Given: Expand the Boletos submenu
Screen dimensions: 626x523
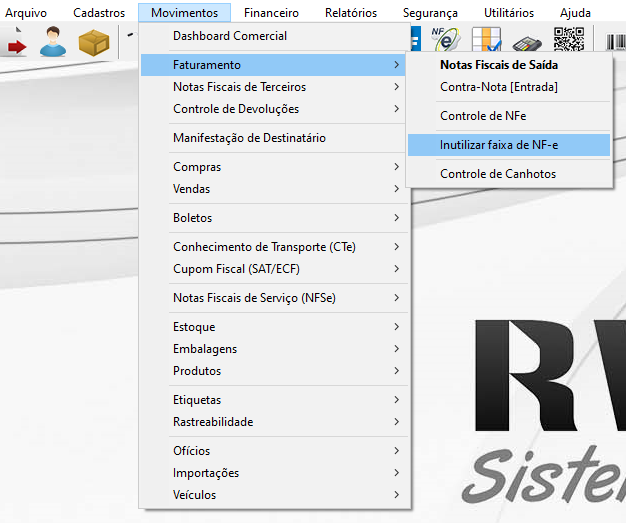Looking at the screenshot, I should point(275,218).
